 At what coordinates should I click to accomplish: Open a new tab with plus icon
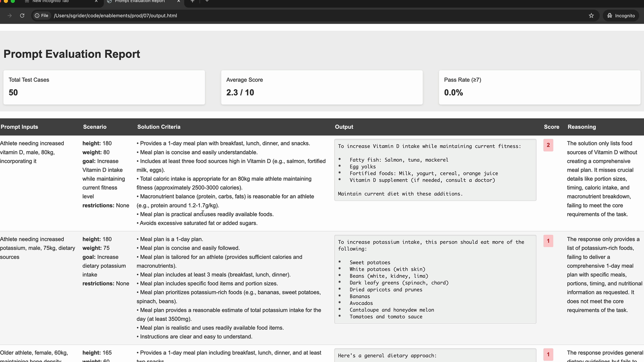192,1
